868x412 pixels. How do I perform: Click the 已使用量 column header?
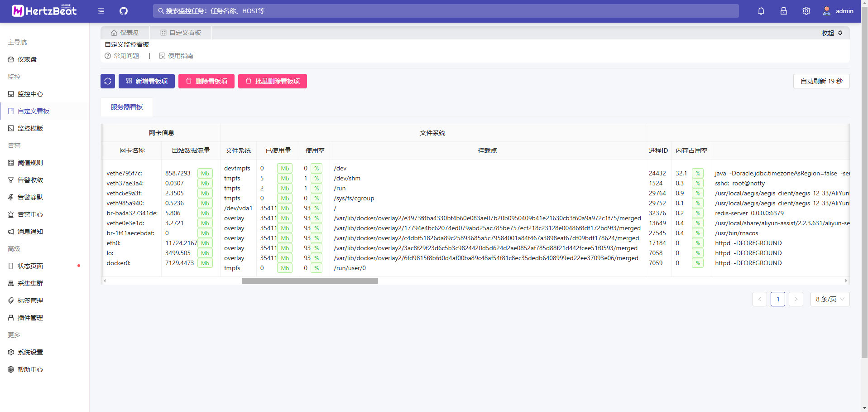[x=278, y=150]
